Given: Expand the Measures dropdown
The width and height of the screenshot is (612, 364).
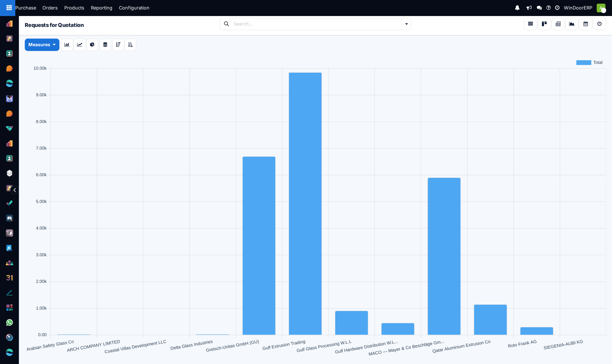Looking at the screenshot, I should coord(42,45).
